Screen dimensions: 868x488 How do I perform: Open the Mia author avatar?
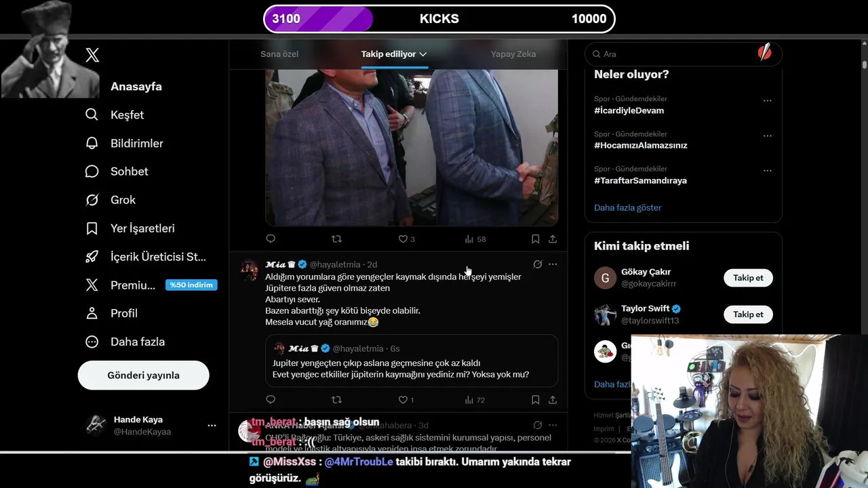(249, 269)
